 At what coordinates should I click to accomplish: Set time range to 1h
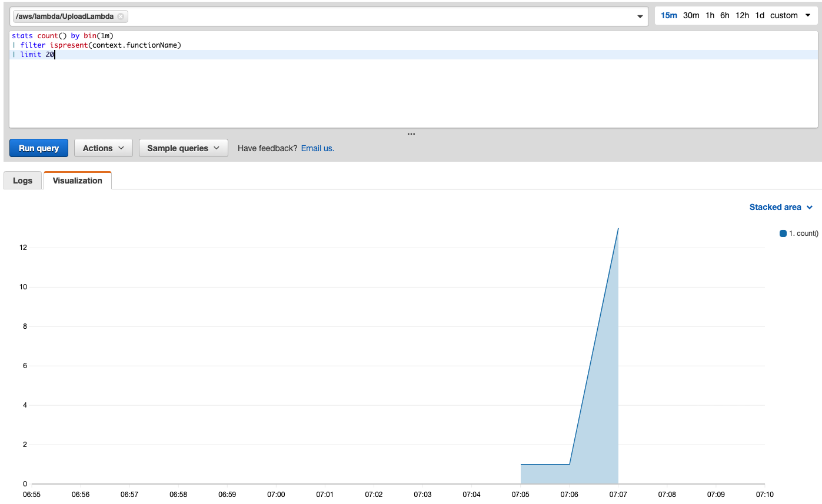point(710,16)
